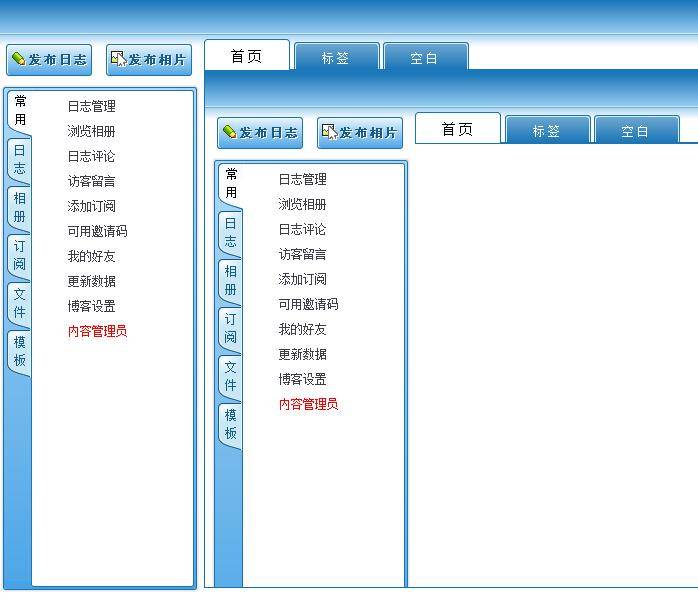The height and width of the screenshot is (605, 698).
Task: Choose 文件 vertical tab in outer sidebar
Action: (x=20, y=303)
